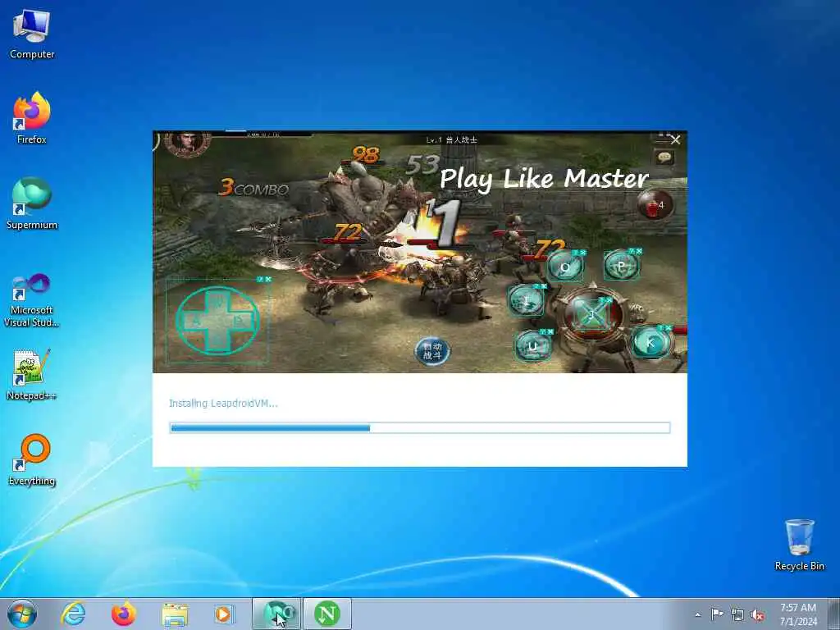Select the Leapdroid installer taskbar button
Screen dimensions: 840x630
(276, 614)
